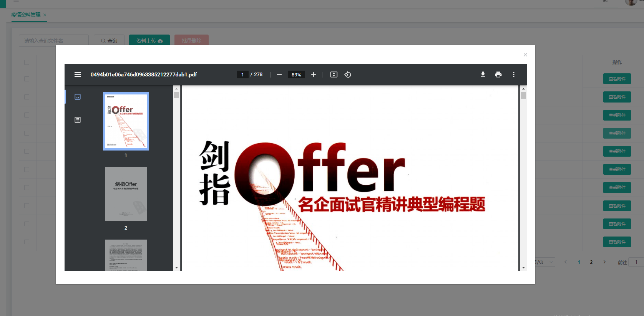Check the second table row checkbox
Image resolution: width=644 pixels, height=316 pixels.
(x=27, y=97)
